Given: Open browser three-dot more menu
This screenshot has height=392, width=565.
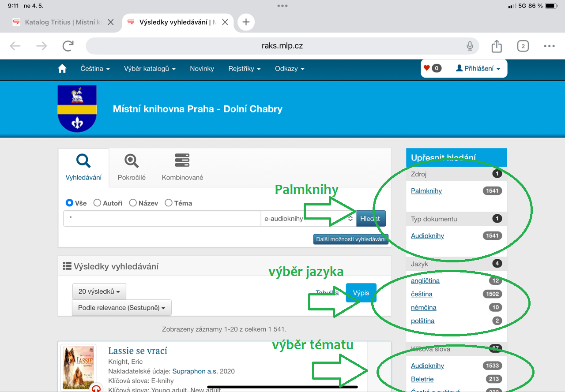Looking at the screenshot, I should pyautogui.click(x=549, y=46).
